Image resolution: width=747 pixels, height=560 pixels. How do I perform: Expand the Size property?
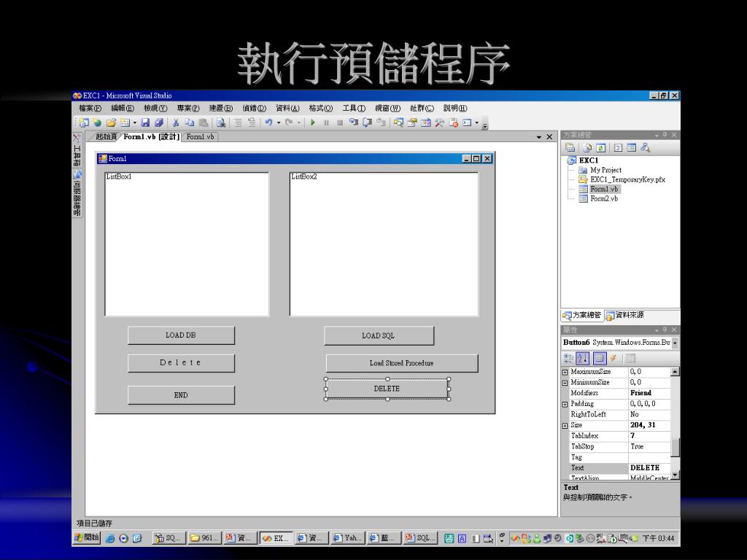pyautogui.click(x=565, y=426)
